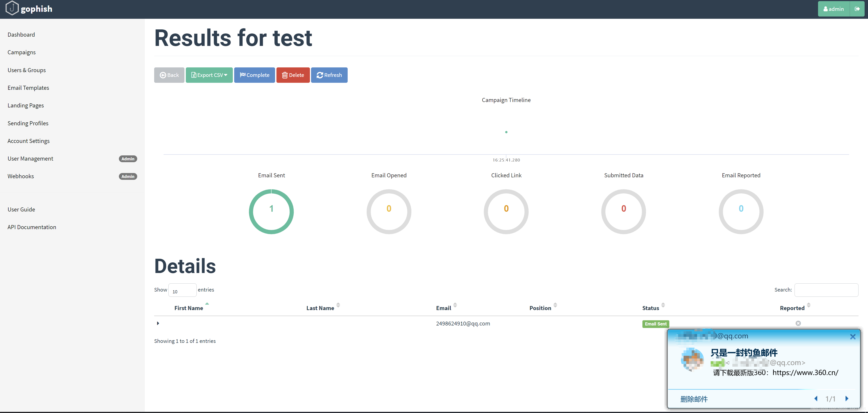Click the https://www.360.cn/ text in the mail popup

[x=805, y=373]
